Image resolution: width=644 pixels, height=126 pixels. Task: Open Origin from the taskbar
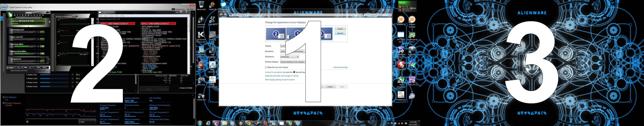tap(265, 123)
